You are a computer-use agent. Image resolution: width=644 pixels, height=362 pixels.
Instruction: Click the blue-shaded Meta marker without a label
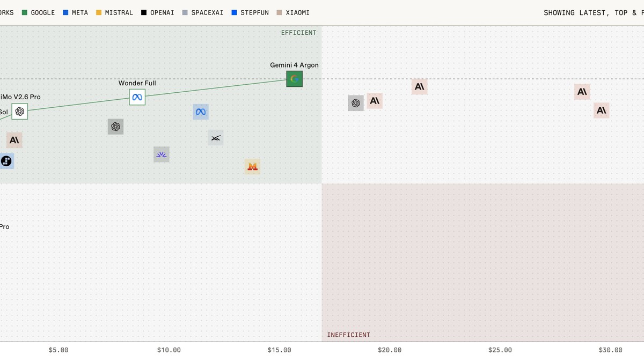(x=201, y=112)
